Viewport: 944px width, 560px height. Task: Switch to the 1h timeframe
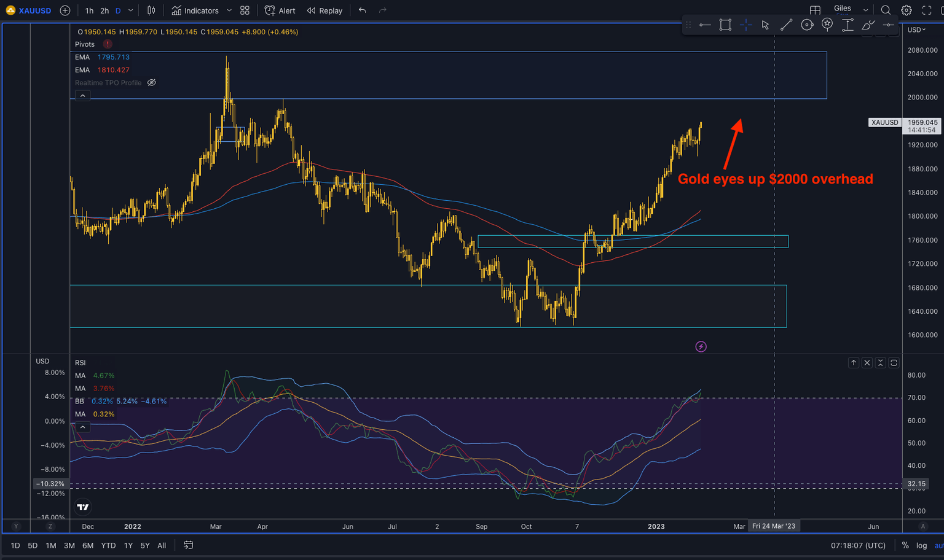90,10
